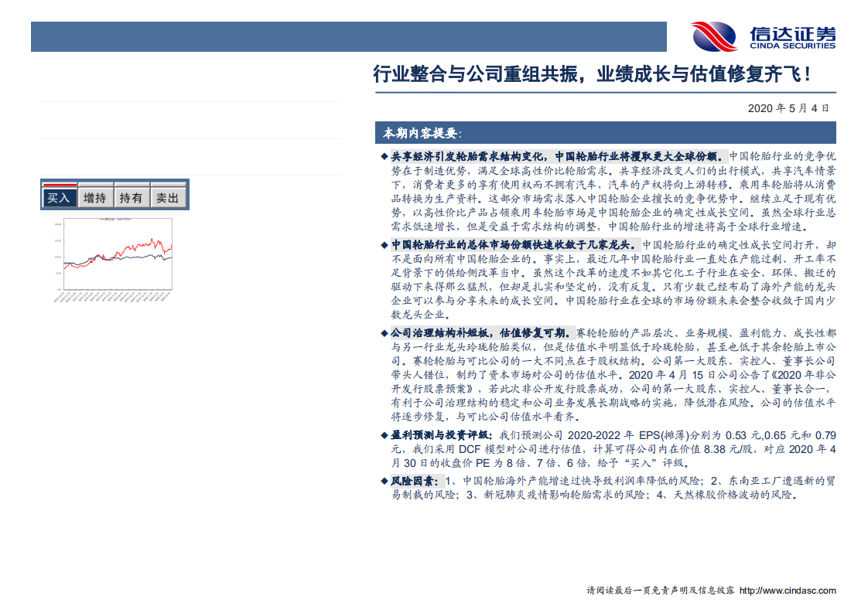Image resolution: width=868 pixels, height=613 pixels.
Task: Click the red stock price line legend marker
Action: click(x=102, y=220)
